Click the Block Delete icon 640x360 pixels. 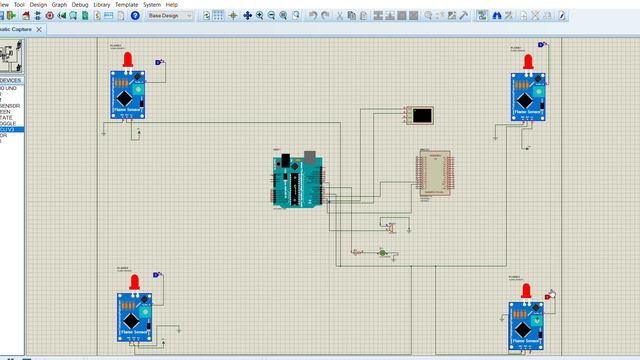(413, 16)
